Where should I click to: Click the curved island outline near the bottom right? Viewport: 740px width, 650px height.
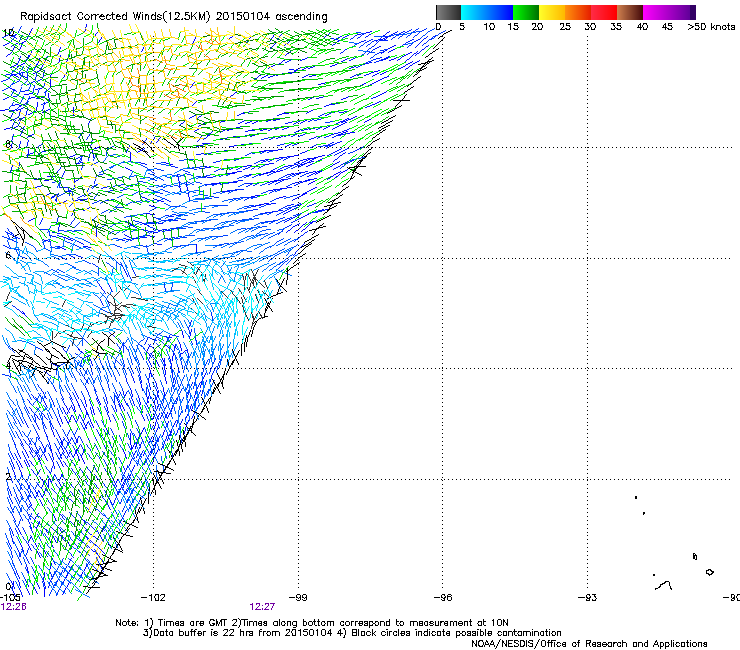point(664,586)
